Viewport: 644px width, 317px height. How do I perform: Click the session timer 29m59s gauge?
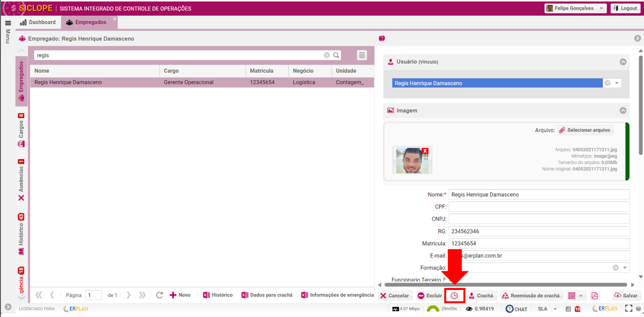[441, 309]
